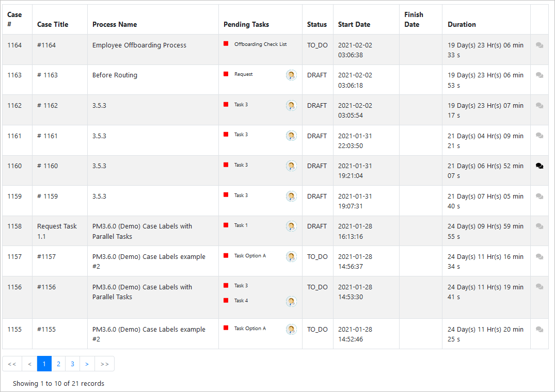Screen dimensions: 555x392
Task: Open comments for case 1160
Action: [540, 166]
